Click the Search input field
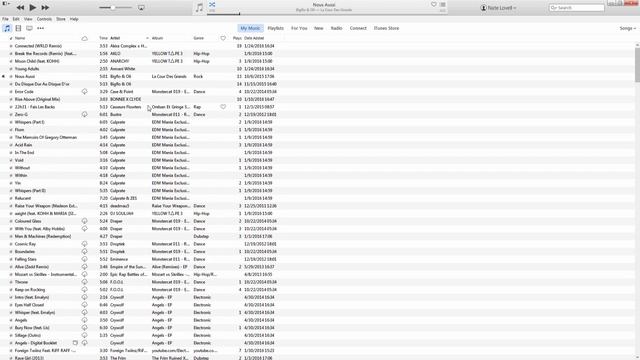640x360 pixels. click(x=576, y=8)
